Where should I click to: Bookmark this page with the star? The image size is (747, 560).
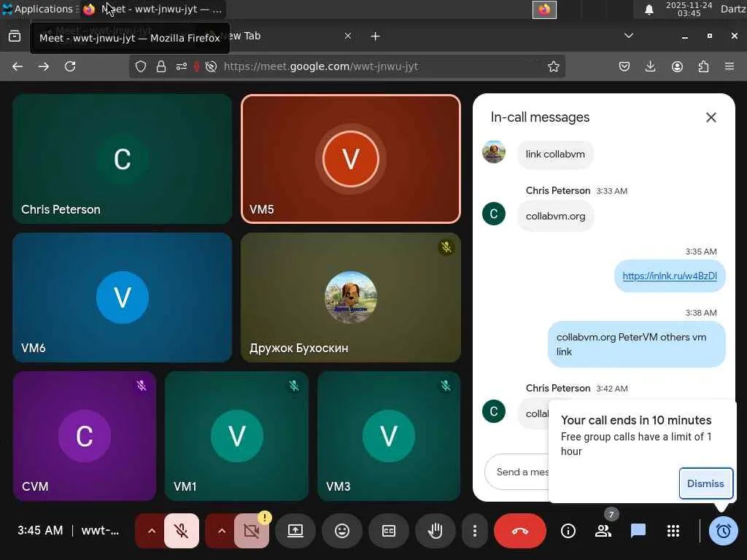tap(553, 66)
